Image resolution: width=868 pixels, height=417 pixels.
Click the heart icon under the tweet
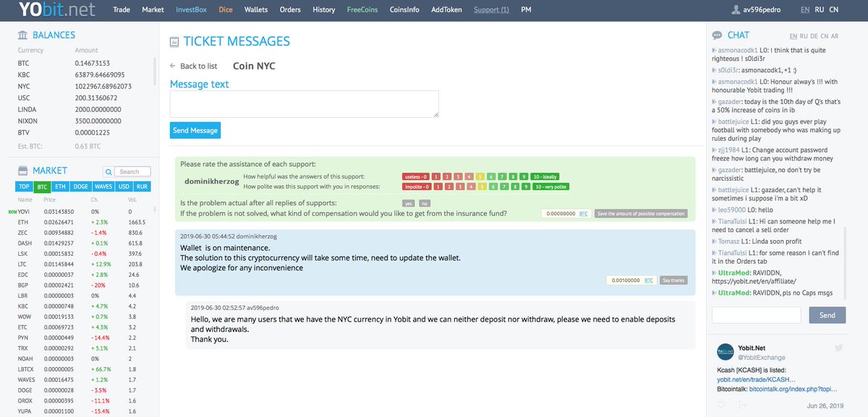point(721,404)
